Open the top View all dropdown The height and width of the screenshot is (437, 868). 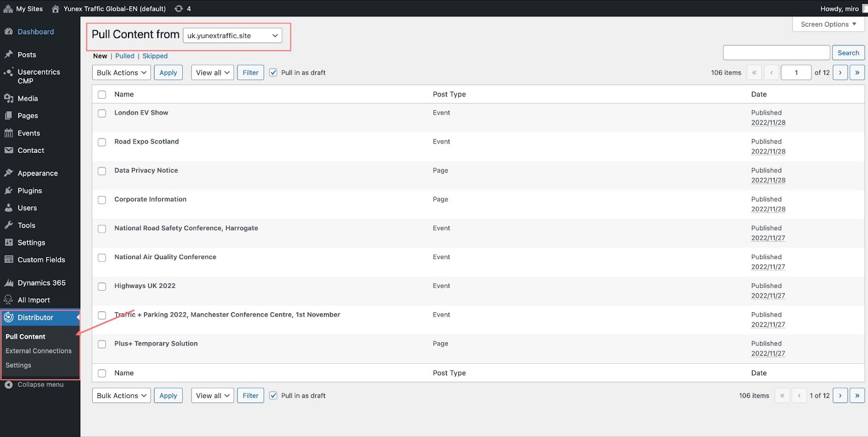click(212, 73)
